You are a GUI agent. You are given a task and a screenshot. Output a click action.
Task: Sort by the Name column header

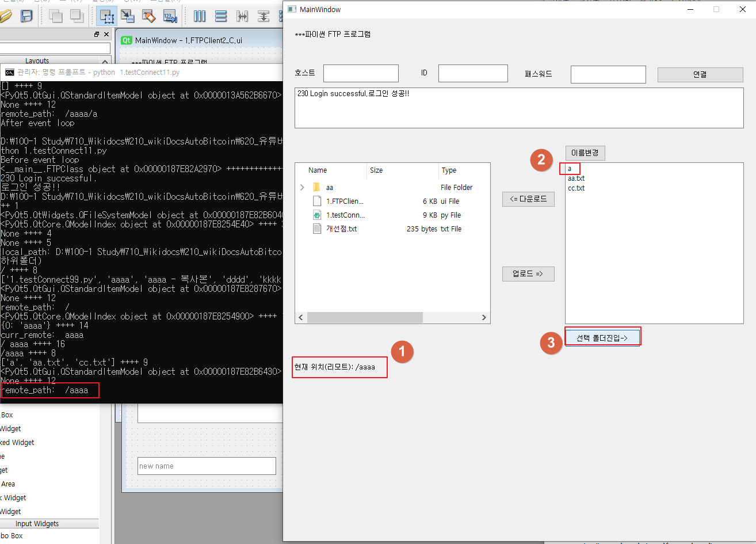pos(331,170)
